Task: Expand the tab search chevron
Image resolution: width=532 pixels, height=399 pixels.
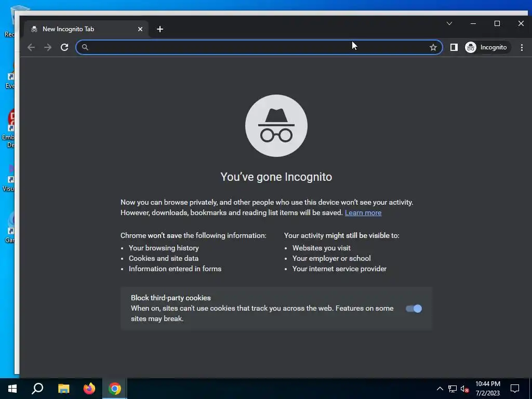Action: (x=449, y=23)
